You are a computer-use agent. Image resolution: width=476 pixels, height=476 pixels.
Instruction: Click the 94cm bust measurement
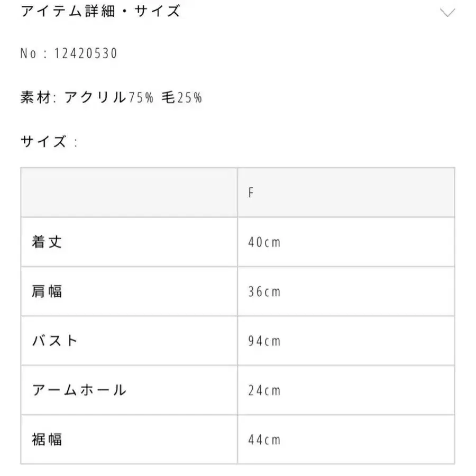click(x=264, y=341)
